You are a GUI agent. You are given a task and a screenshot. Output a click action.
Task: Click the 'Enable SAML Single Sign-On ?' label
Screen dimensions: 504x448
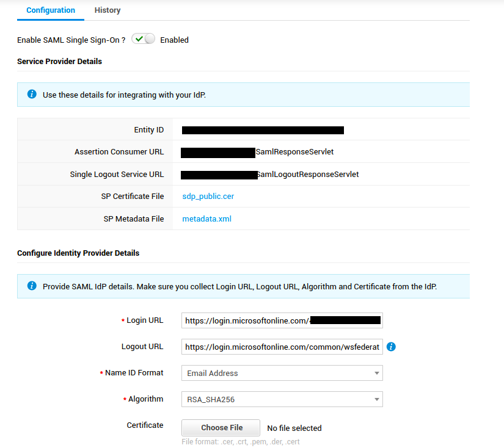(71, 40)
